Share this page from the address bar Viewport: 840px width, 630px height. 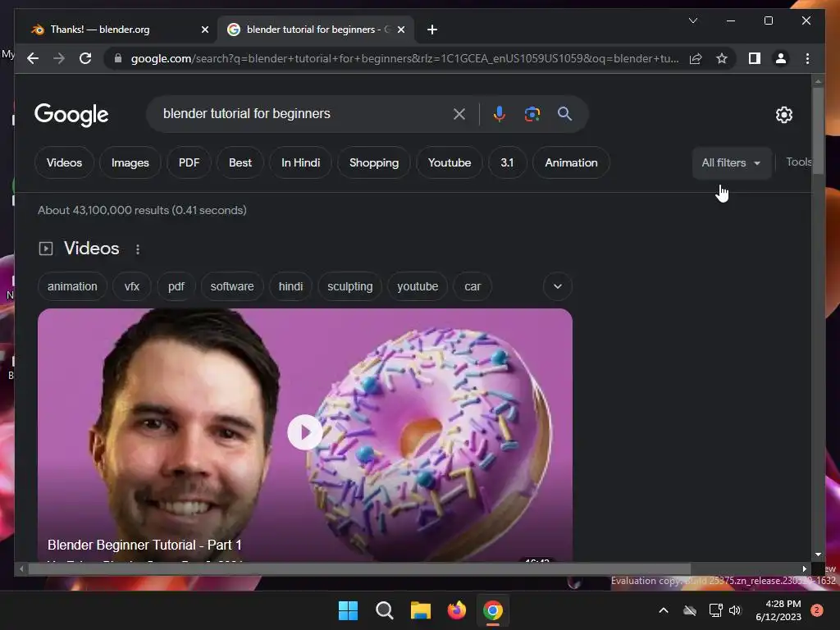click(x=696, y=58)
